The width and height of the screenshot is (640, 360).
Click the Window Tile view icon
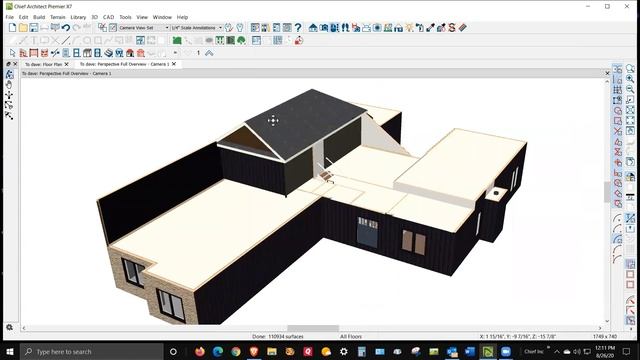(256, 40)
